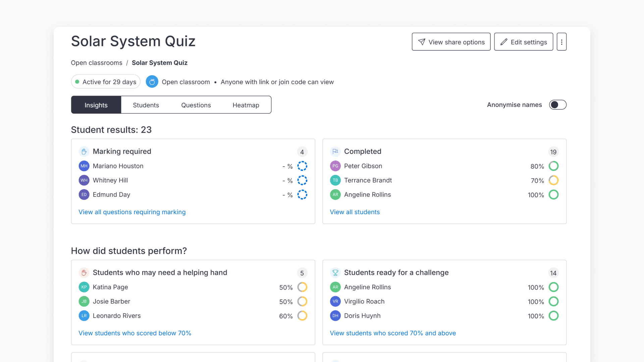
Task: Click dashed pending ring beside Mariano Houston
Action: (x=302, y=166)
